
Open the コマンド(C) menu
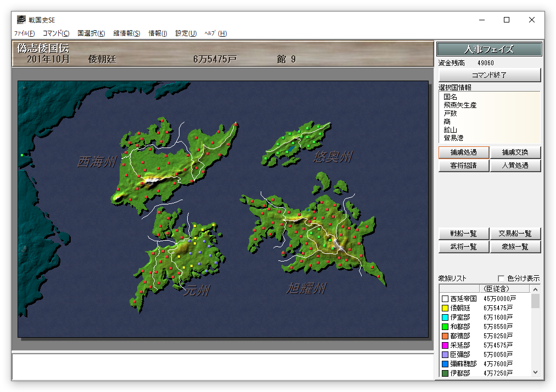point(56,33)
